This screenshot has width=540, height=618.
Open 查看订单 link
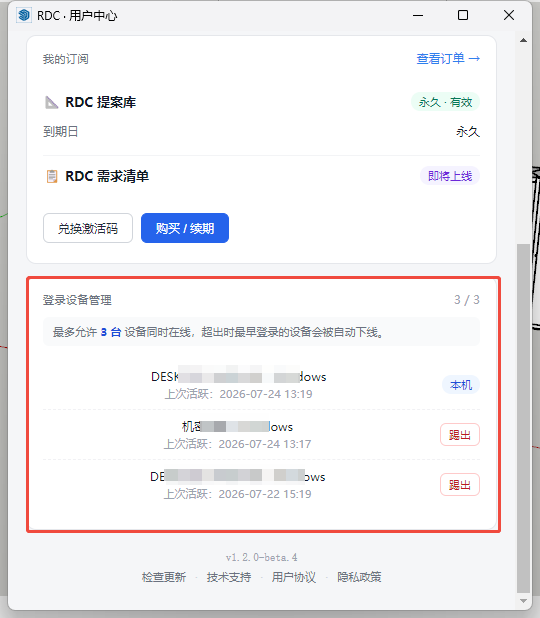[x=448, y=59]
